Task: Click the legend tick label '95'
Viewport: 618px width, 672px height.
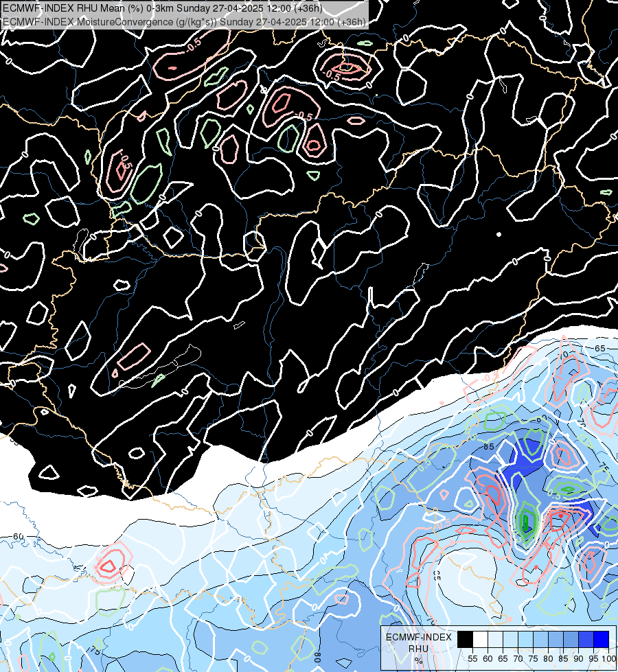Action: click(593, 659)
